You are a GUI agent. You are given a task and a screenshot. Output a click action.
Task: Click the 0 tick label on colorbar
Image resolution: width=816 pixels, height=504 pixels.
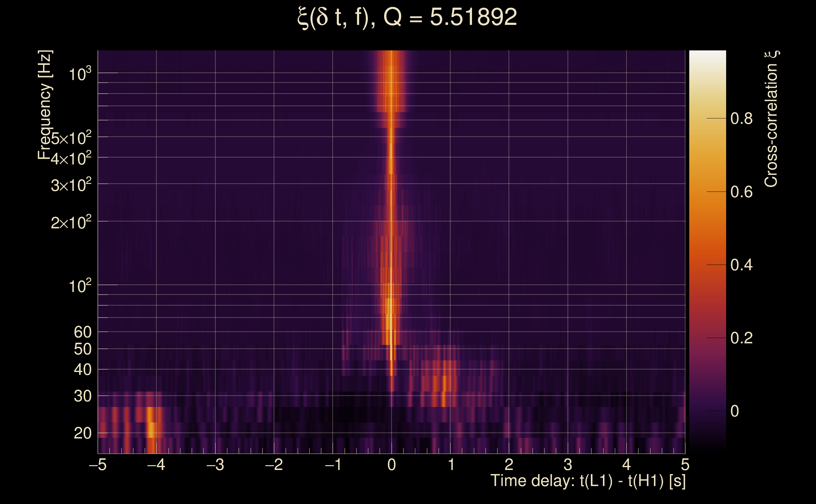[735, 411]
